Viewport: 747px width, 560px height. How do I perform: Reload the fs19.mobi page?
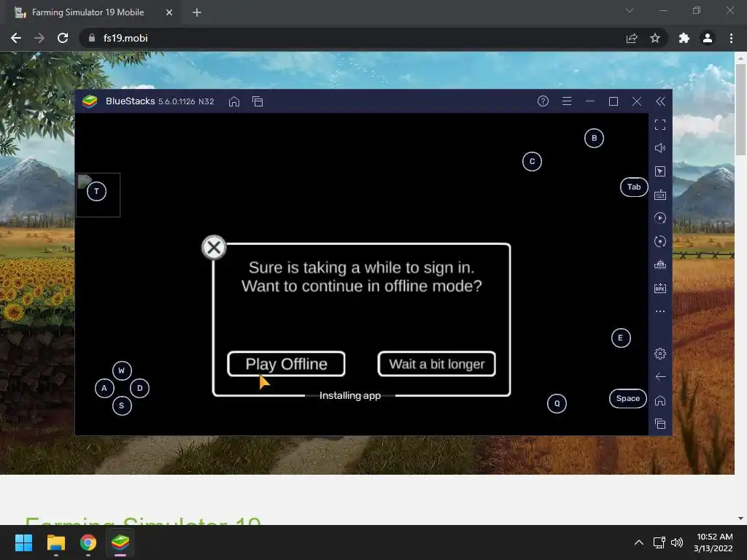[x=63, y=38]
